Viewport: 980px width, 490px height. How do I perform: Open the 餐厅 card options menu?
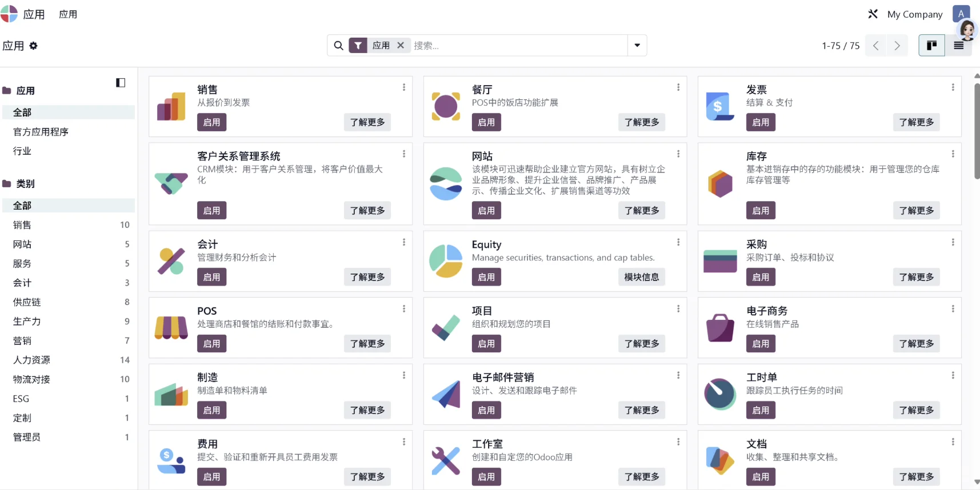[678, 87]
